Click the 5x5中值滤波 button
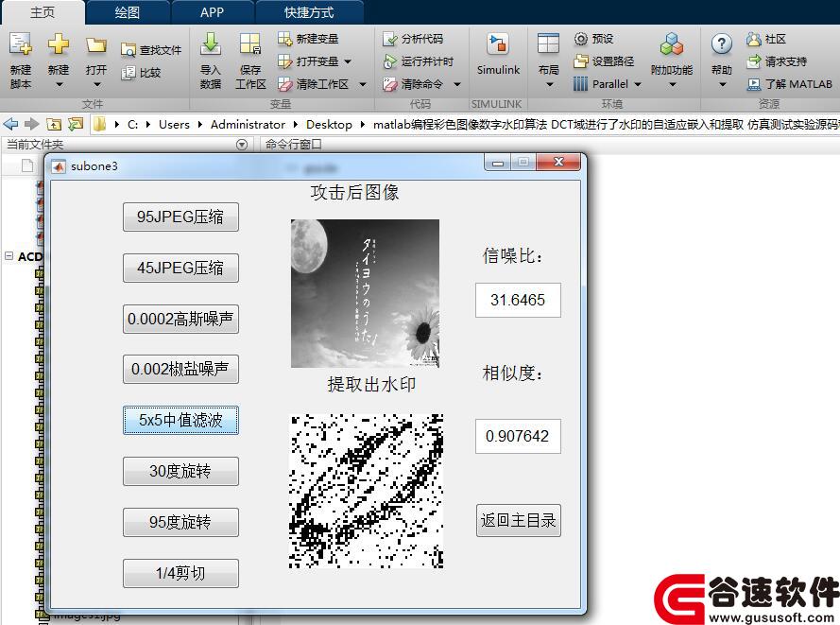 pyautogui.click(x=180, y=420)
